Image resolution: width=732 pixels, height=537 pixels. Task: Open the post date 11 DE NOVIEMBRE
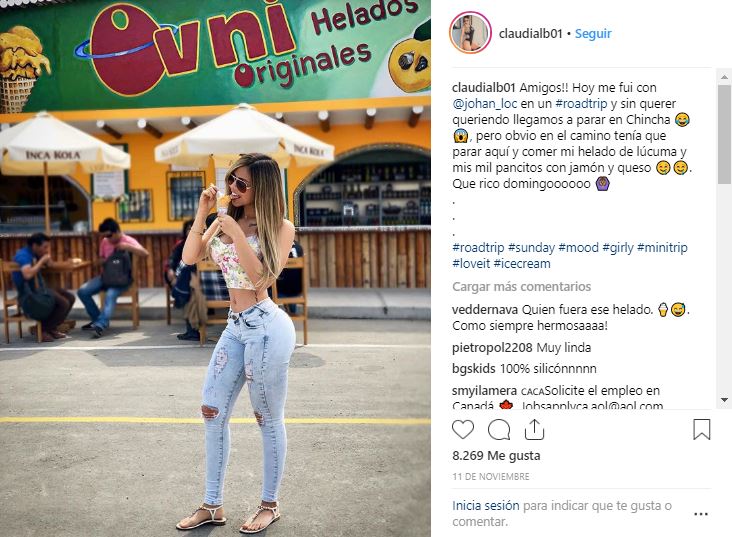(491, 476)
